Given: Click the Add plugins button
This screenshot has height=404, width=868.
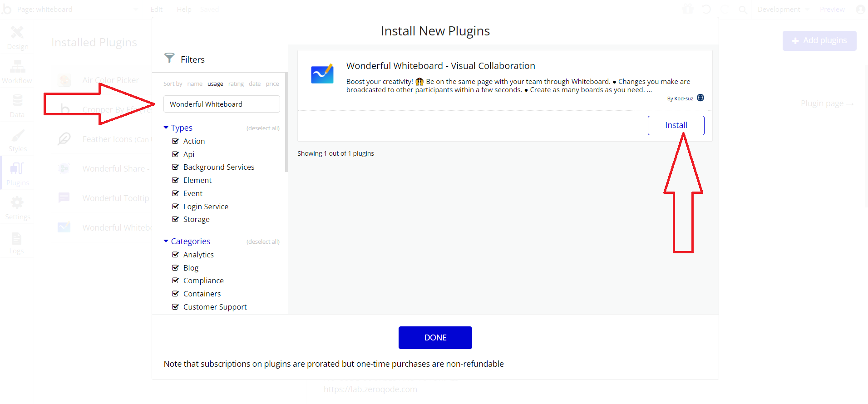Looking at the screenshot, I should click(x=819, y=40).
